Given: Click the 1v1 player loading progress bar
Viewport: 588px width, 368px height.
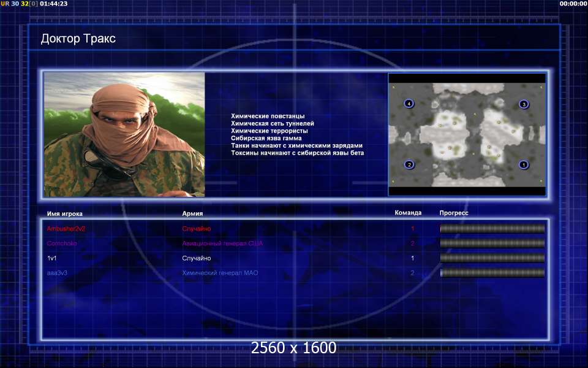Looking at the screenshot, I should point(492,258).
